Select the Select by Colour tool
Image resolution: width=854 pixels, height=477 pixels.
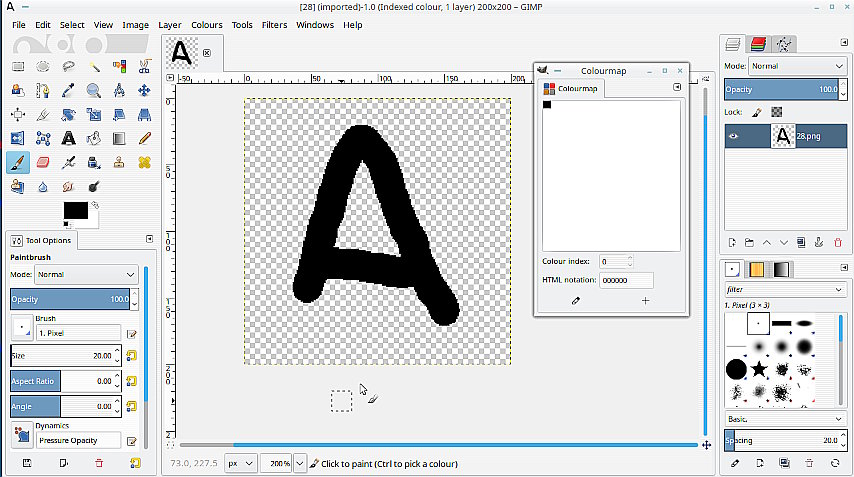119,66
